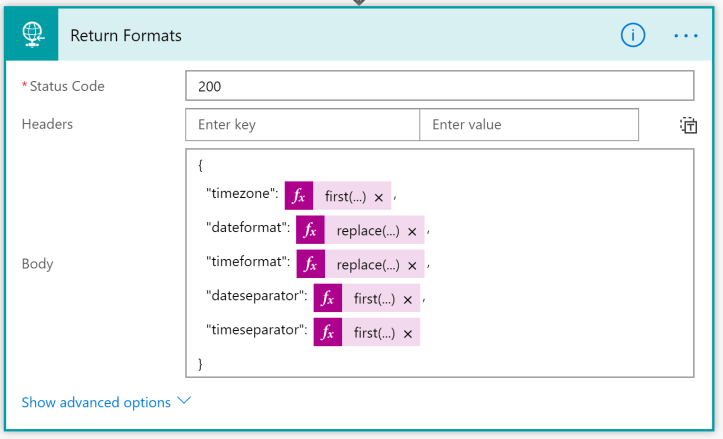Screen dimensions: 723x439
Task: Remove the dateformat replace(...) token
Action: 411,231
